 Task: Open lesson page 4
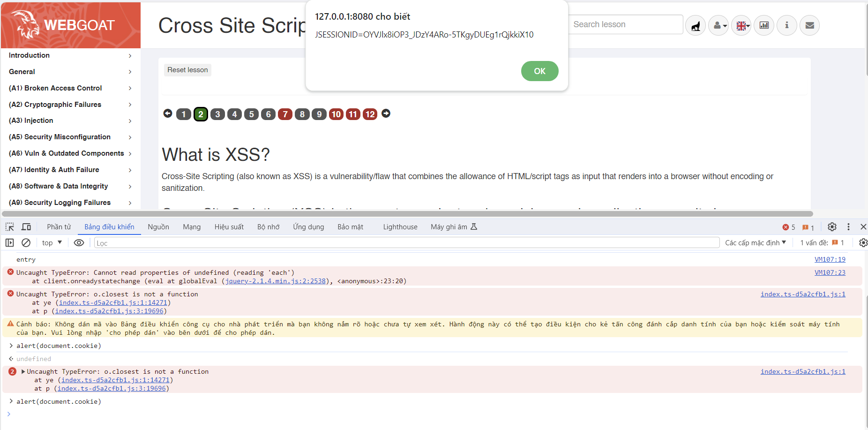(x=234, y=114)
